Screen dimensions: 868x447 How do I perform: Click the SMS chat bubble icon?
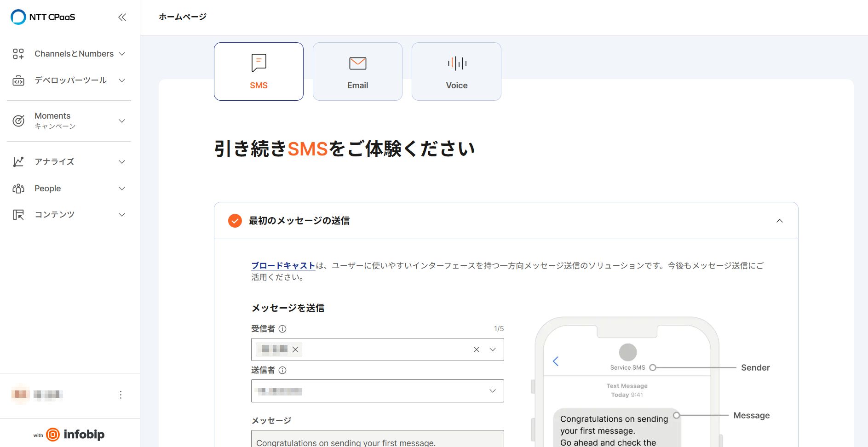click(259, 63)
